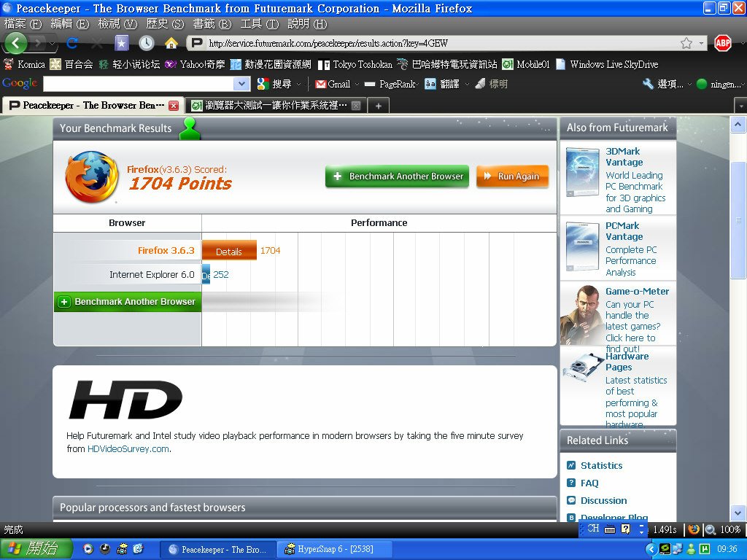
Task: Close the Peacekeeper tab
Action: click(x=174, y=106)
